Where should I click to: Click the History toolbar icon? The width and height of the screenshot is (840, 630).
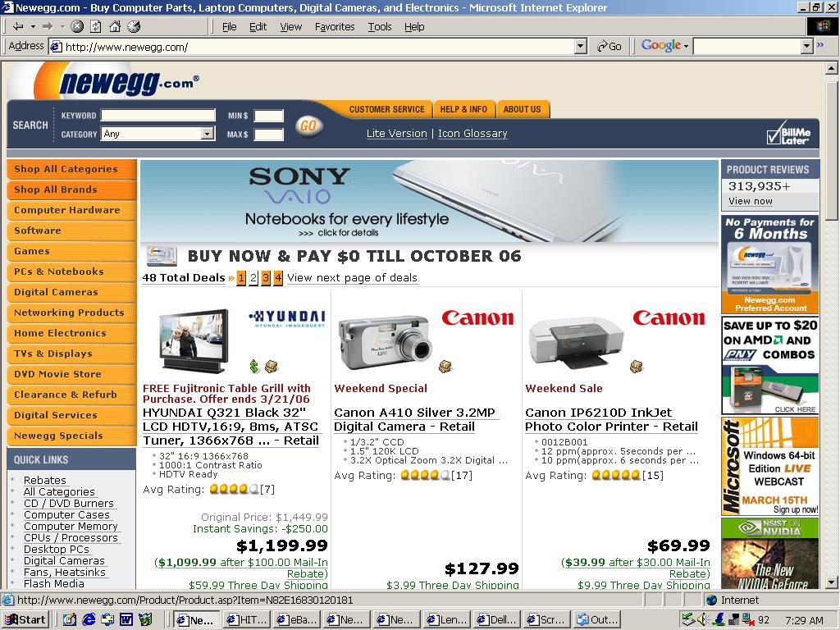click(134, 26)
